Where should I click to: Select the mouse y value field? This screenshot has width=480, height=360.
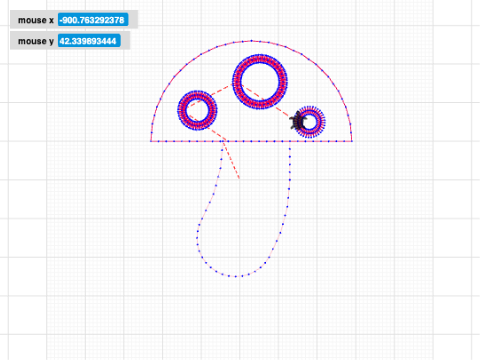pos(89,41)
